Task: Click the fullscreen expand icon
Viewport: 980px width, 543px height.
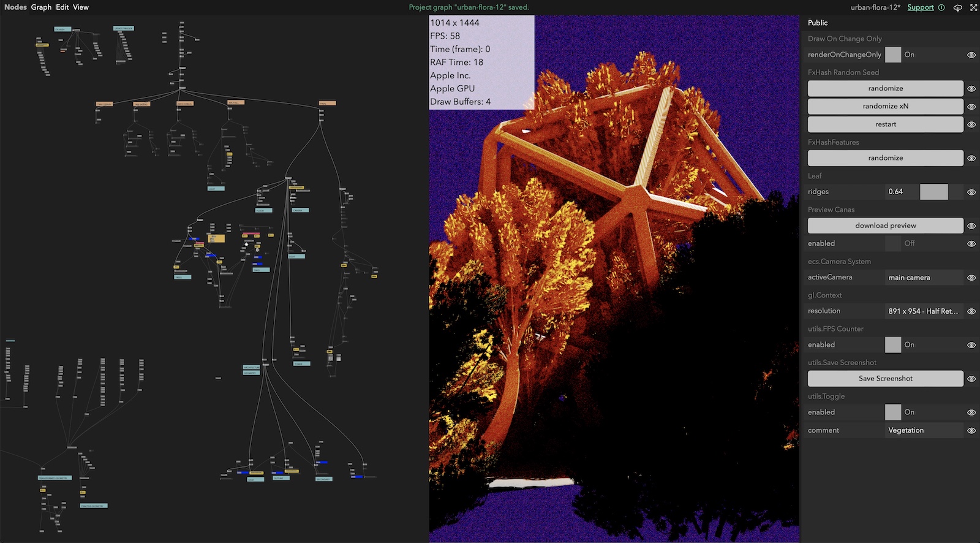Action: click(973, 7)
